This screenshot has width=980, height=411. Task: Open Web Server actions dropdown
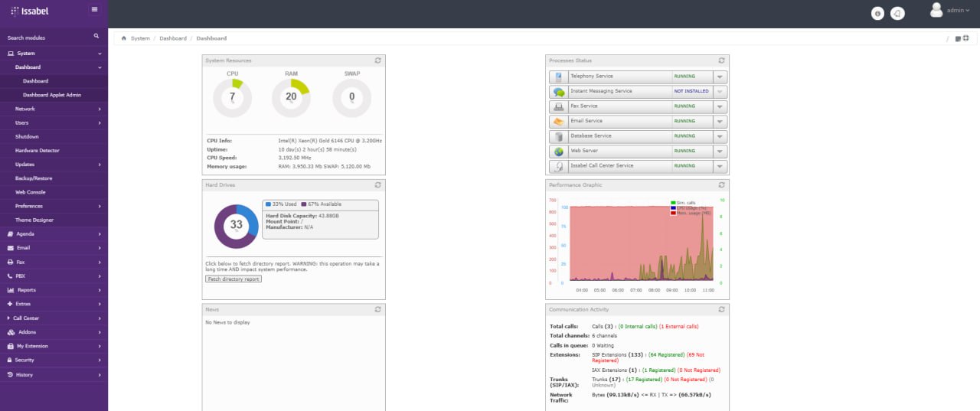click(x=720, y=151)
